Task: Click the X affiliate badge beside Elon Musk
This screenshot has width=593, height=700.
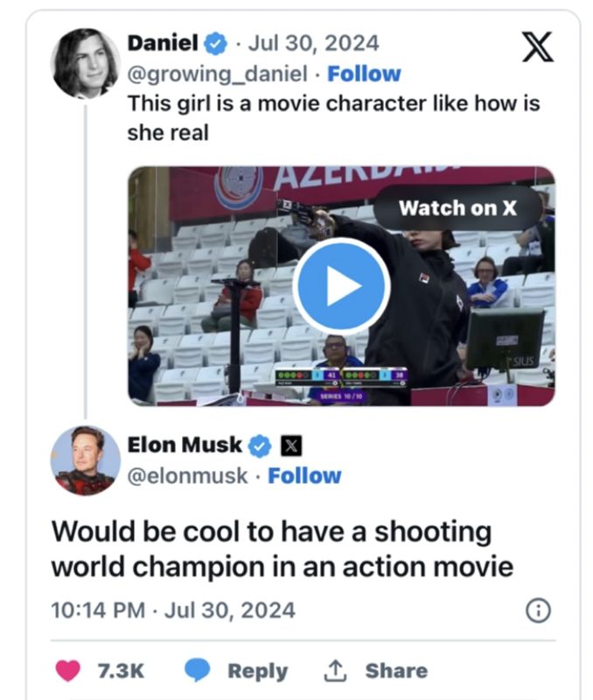Action: click(x=291, y=445)
